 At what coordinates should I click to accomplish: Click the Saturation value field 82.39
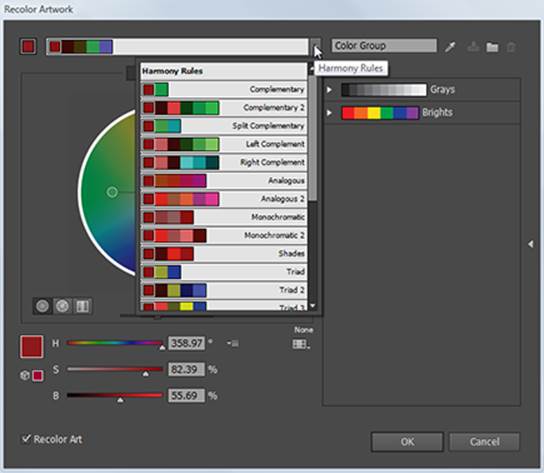[187, 369]
